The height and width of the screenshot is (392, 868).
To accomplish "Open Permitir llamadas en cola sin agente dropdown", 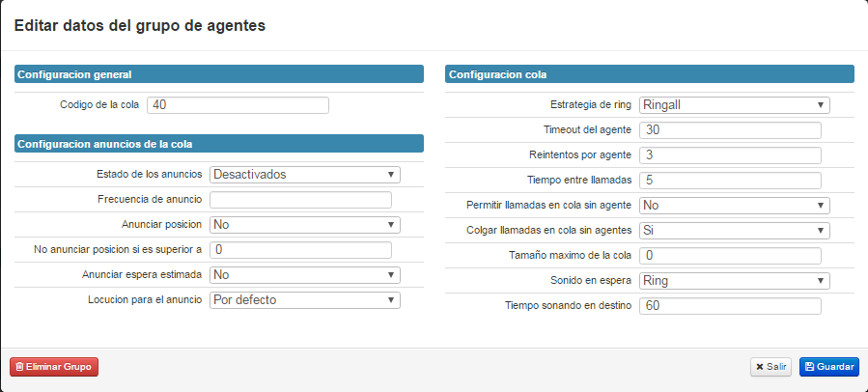I will pos(734,206).
